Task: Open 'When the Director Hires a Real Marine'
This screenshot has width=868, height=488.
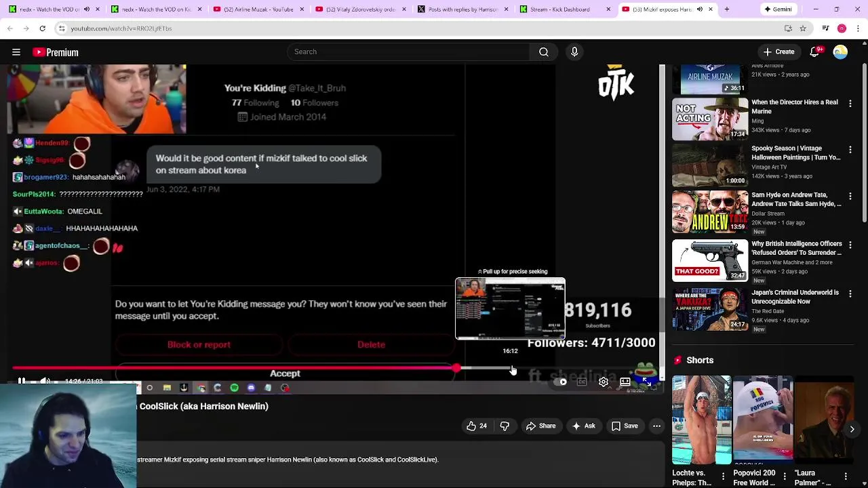Action: point(795,106)
